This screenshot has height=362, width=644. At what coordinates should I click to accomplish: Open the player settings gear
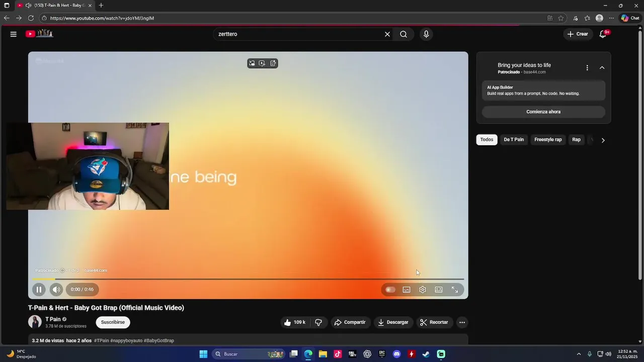coord(423,290)
